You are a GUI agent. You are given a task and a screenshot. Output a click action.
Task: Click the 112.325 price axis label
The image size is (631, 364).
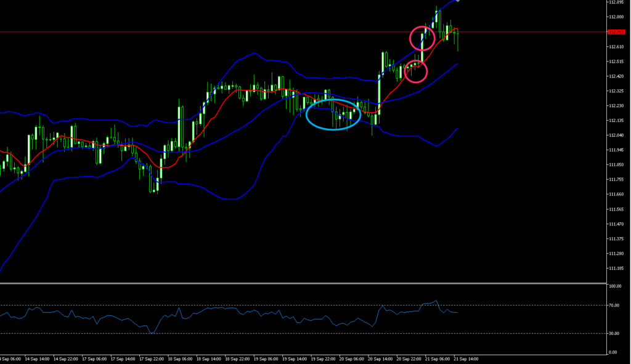[616, 91]
